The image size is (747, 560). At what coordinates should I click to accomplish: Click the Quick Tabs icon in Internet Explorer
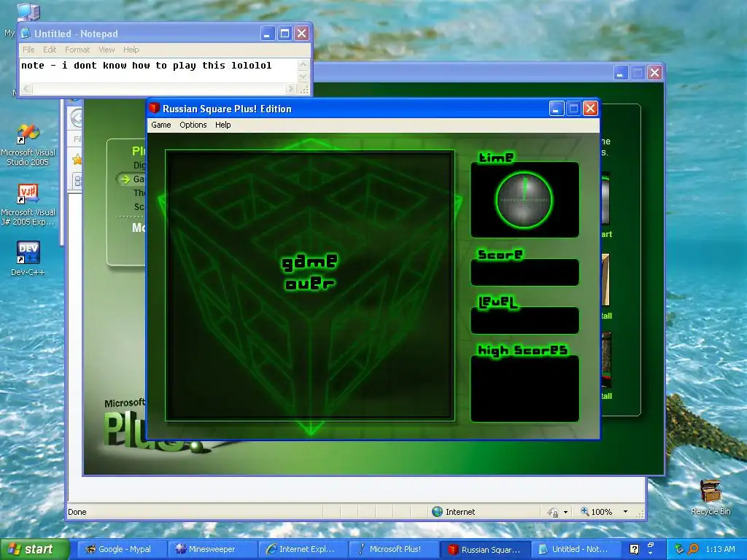(x=77, y=181)
